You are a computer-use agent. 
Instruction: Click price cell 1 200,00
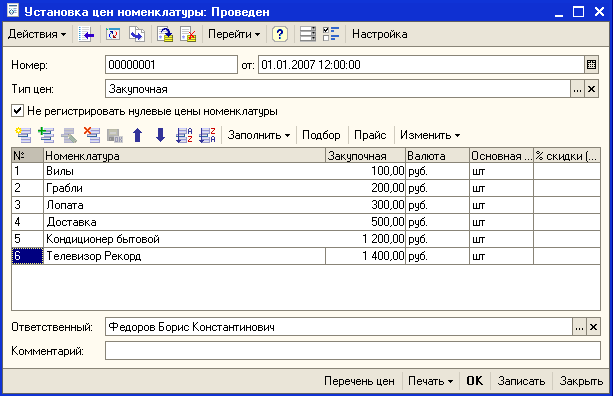365,239
